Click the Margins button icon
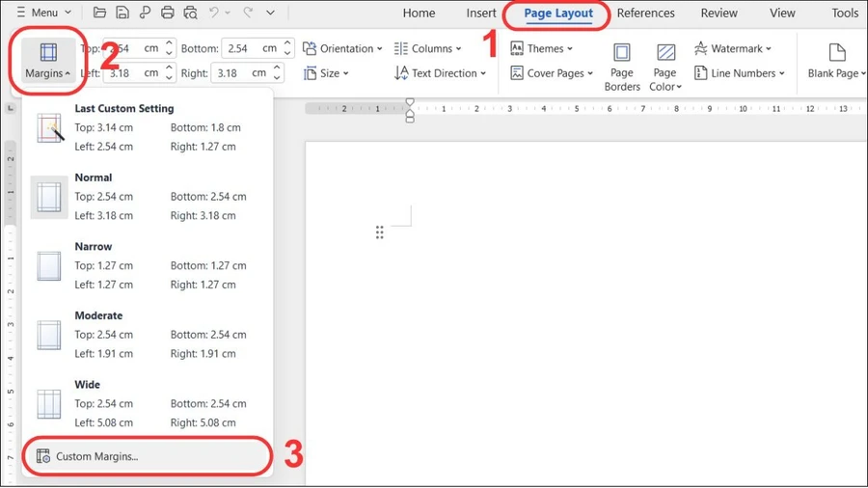This screenshot has width=868, height=488. pyautogui.click(x=48, y=53)
